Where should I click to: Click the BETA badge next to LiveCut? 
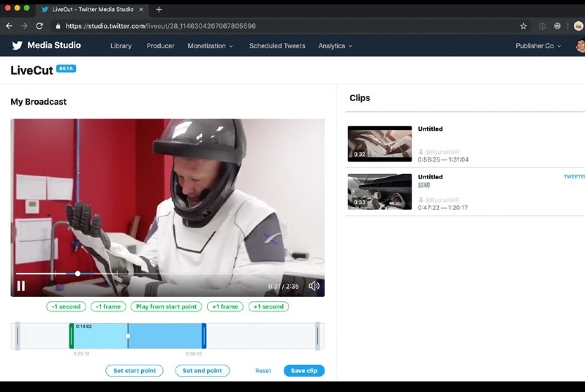point(66,69)
